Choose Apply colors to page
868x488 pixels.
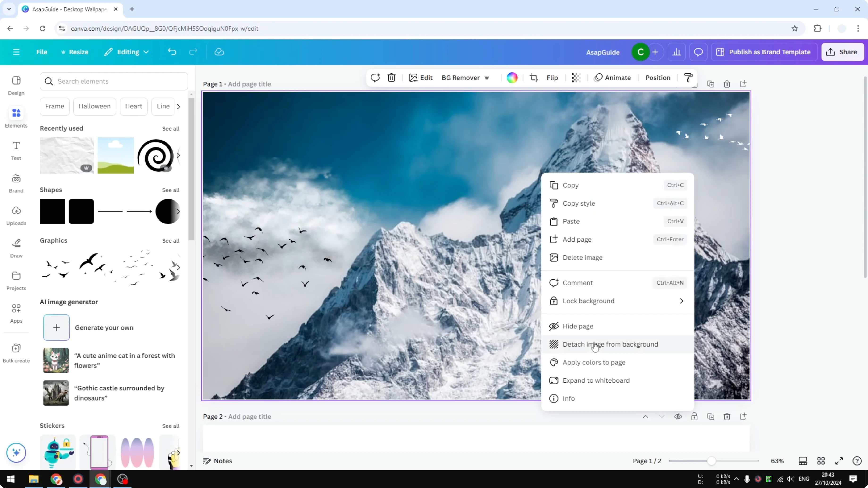coord(594,362)
